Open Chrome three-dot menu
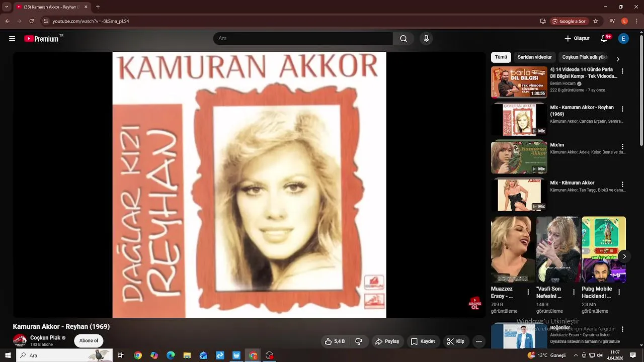Image resolution: width=644 pixels, height=362 pixels. (x=636, y=21)
